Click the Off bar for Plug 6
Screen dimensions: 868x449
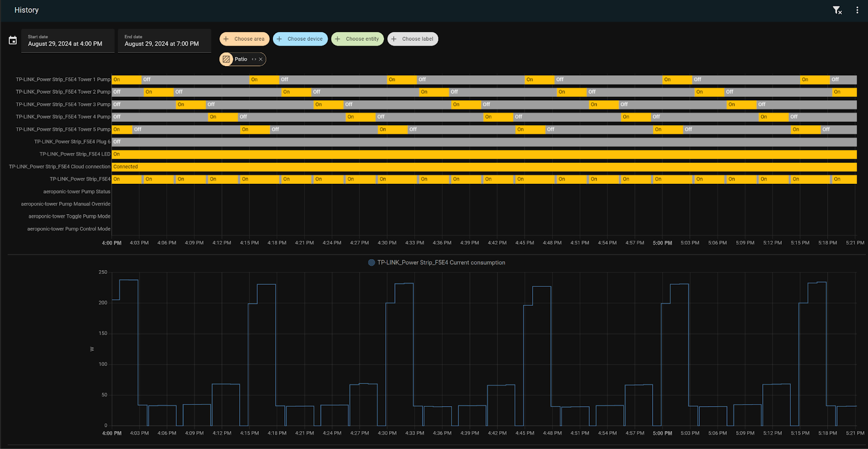tap(484, 142)
